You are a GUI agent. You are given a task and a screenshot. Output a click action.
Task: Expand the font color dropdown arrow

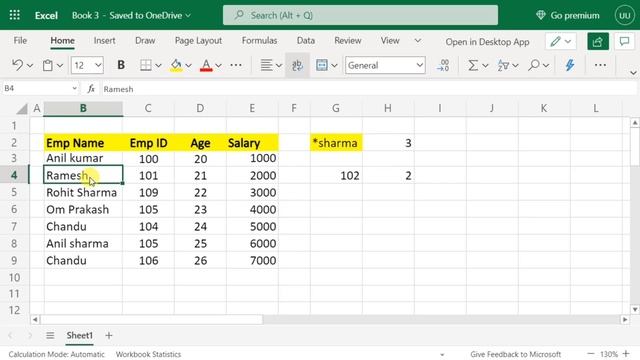(x=218, y=65)
